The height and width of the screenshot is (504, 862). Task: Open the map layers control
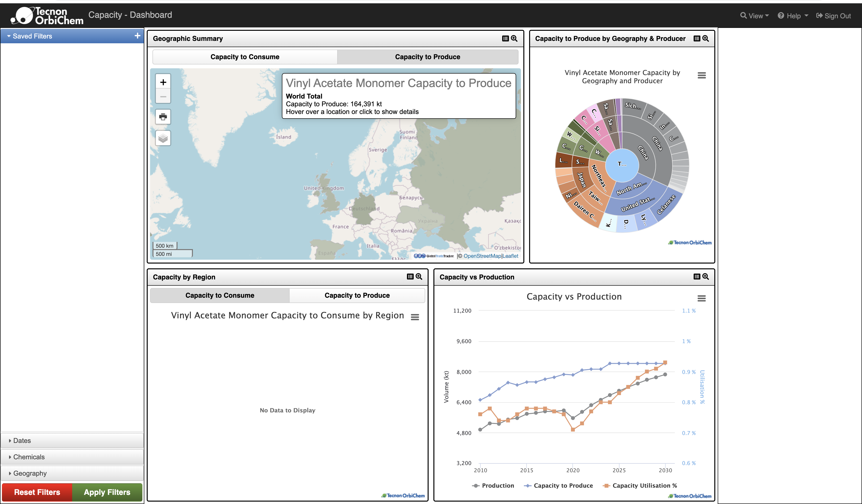163,138
